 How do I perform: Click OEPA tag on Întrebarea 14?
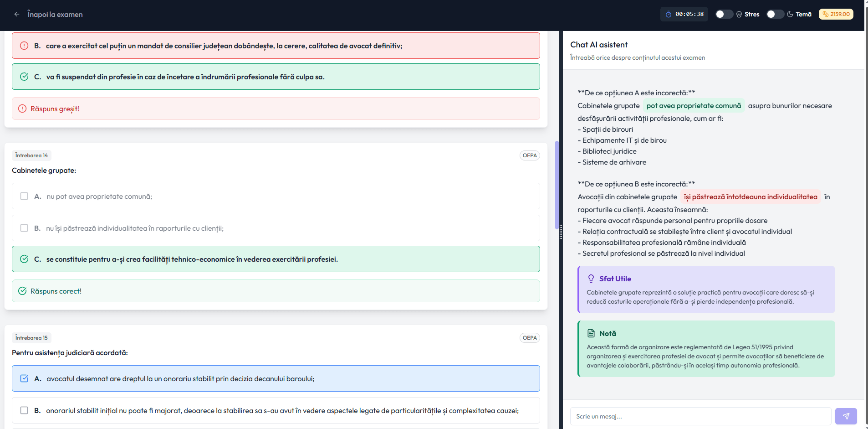click(x=530, y=155)
